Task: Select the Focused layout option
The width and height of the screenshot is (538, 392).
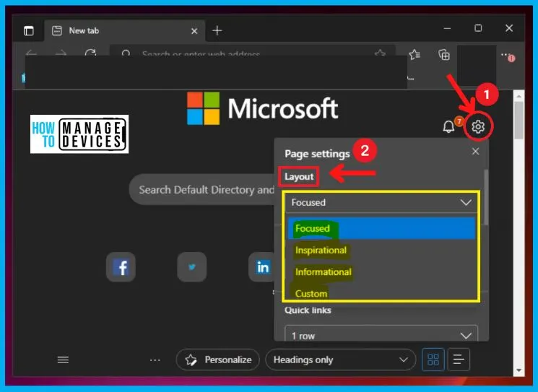Action: coord(381,228)
